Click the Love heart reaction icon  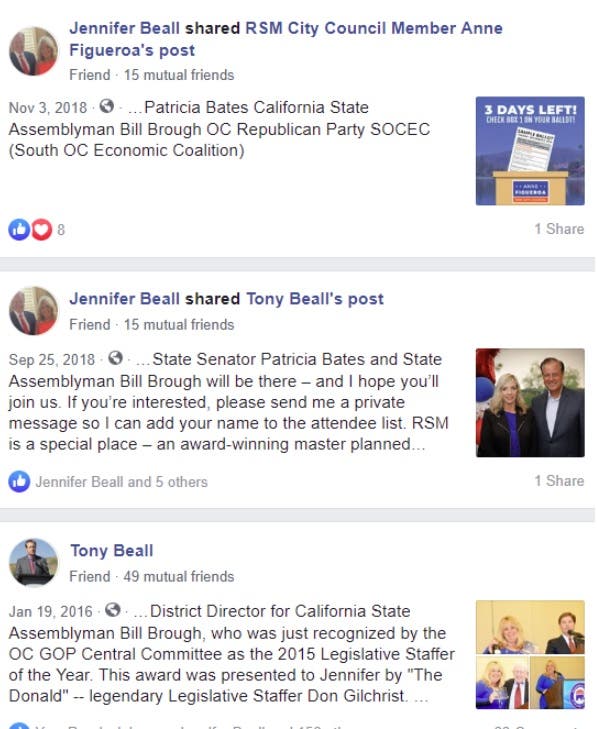pyautogui.click(x=41, y=229)
